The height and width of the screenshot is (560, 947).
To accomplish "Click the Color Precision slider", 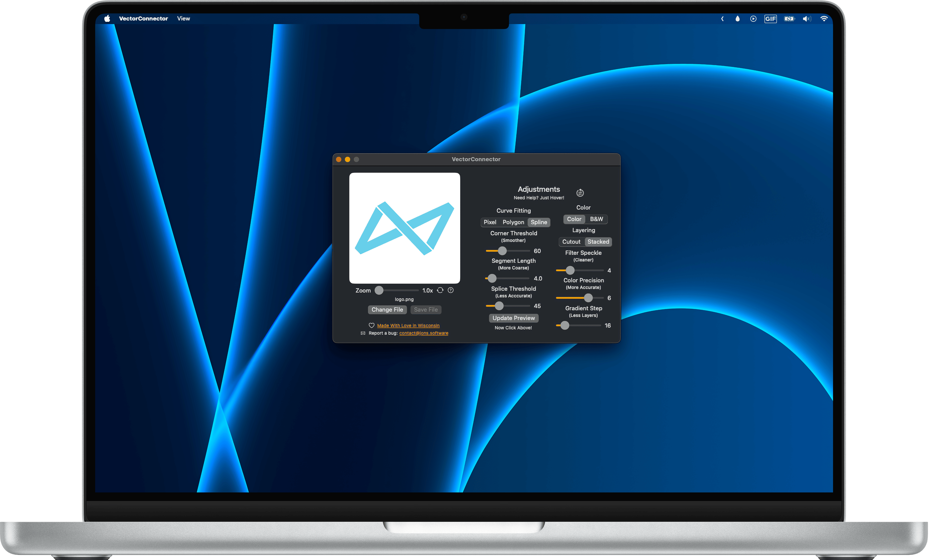I will (x=580, y=298).
